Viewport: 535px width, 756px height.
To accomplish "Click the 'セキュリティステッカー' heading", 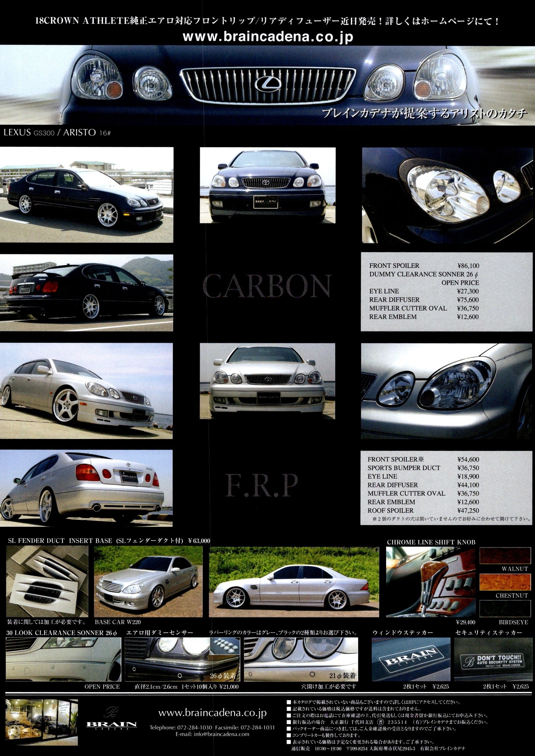I will [489, 633].
